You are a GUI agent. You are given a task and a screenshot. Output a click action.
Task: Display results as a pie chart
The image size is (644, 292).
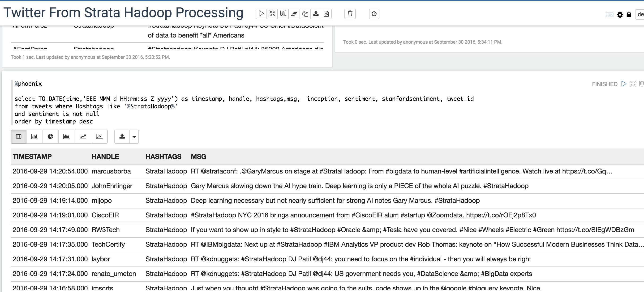(51, 137)
